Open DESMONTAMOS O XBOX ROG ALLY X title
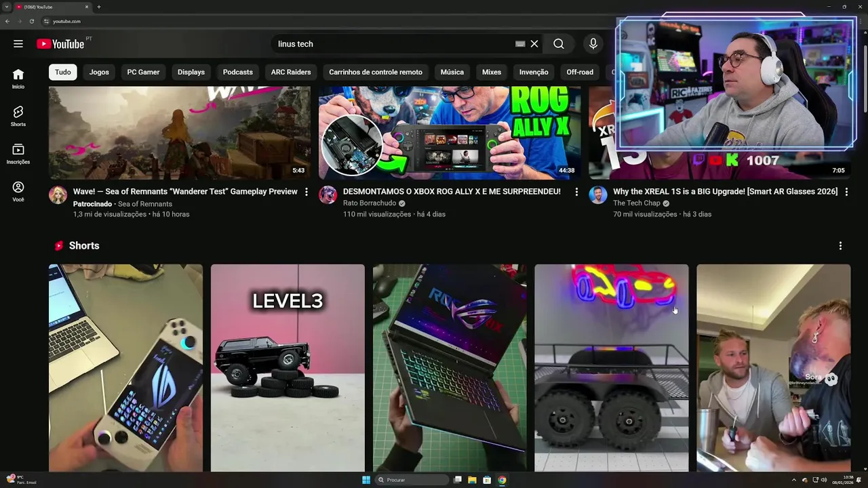The image size is (868, 488). [x=452, y=192]
